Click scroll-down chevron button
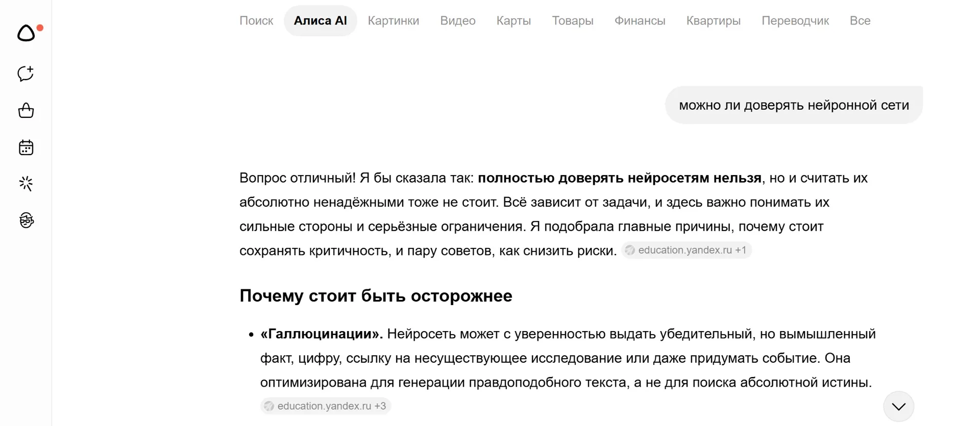 point(898,406)
